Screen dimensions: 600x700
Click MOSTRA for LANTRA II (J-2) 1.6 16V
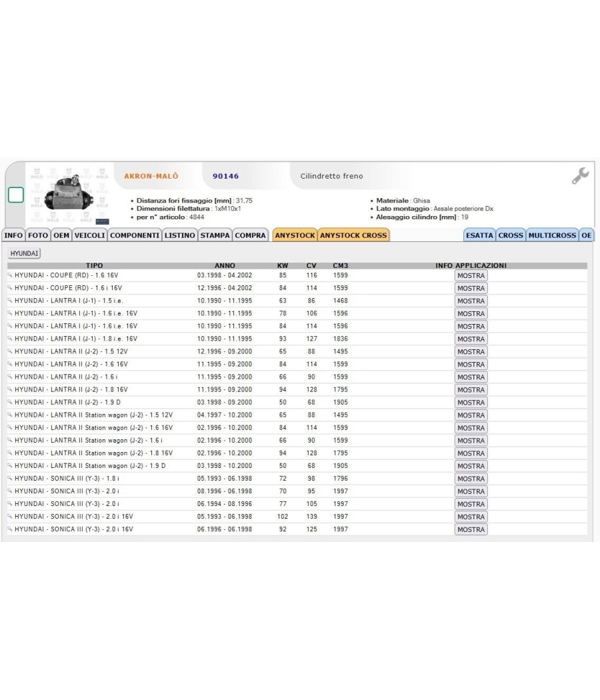[x=471, y=364]
